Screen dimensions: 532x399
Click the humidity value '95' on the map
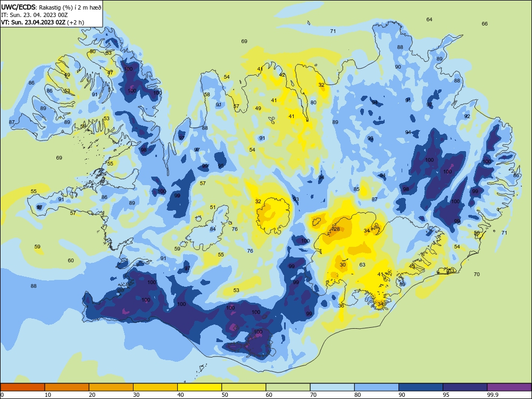[x=221, y=165]
